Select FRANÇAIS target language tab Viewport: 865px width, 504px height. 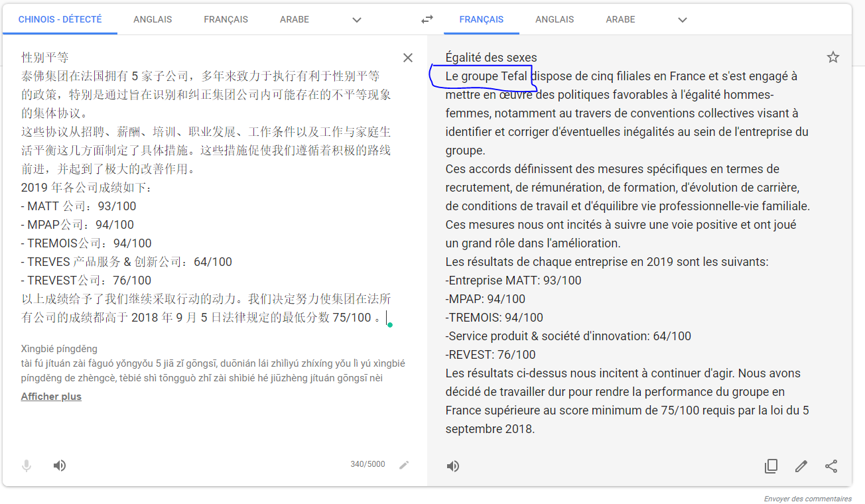pos(482,19)
